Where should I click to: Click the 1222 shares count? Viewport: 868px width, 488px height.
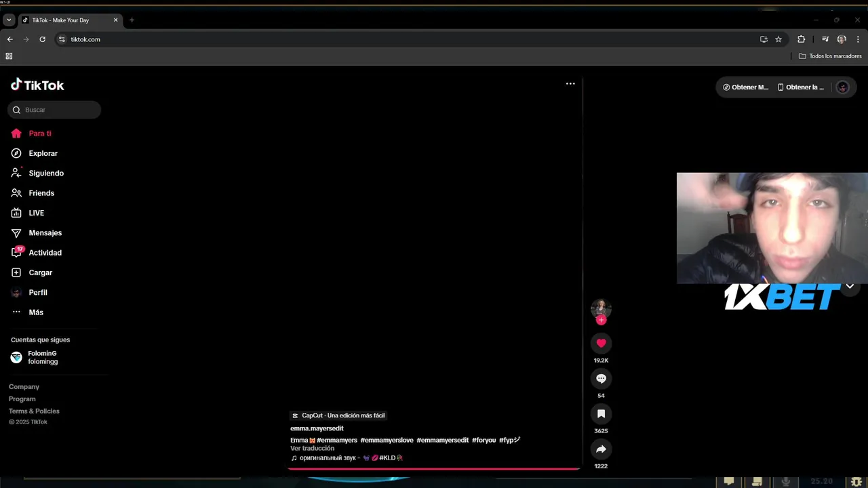[601, 466]
